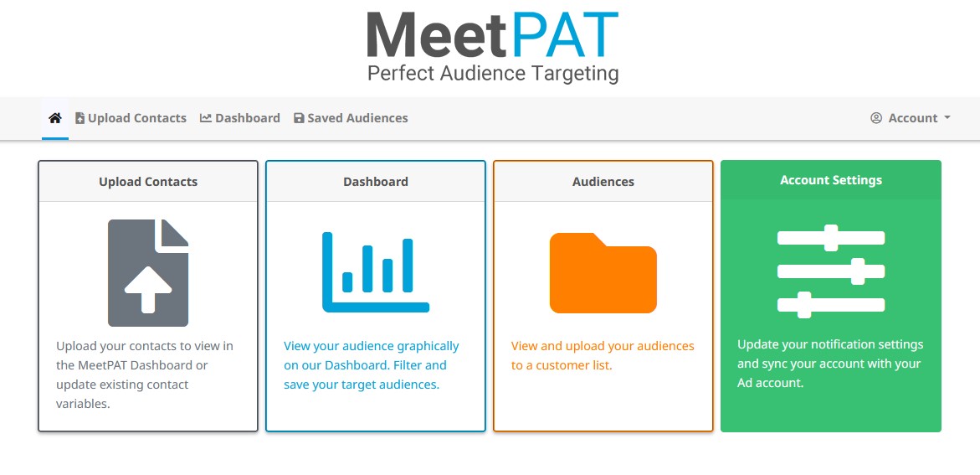This screenshot has width=980, height=475.
Task: Open Upload Contacts from the navbar
Action: [136, 118]
